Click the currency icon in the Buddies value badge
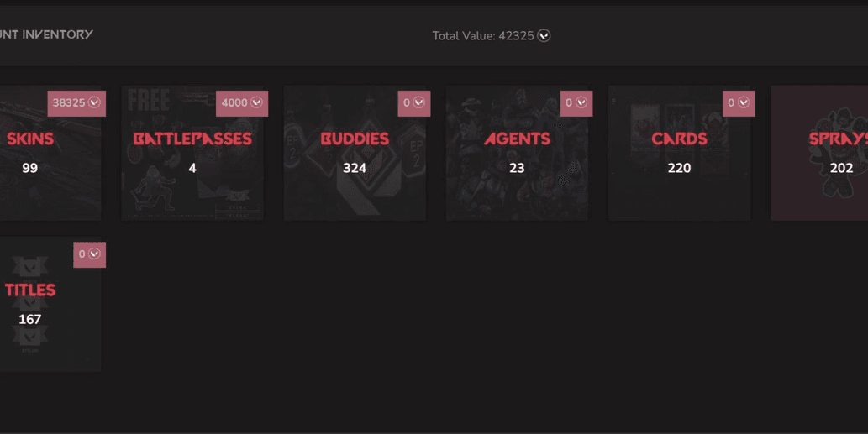Image resolution: width=868 pixels, height=434 pixels. tap(418, 103)
